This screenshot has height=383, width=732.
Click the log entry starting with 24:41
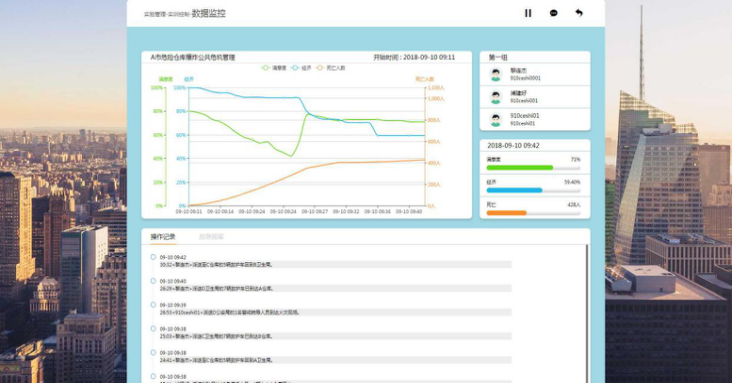coord(335,360)
